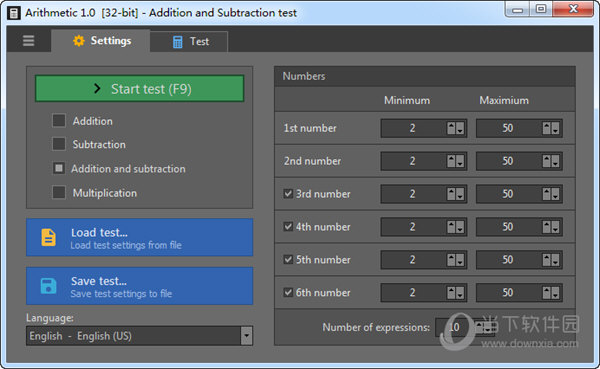The height and width of the screenshot is (369, 600).
Task: Uncheck the 3rd number checkbox
Action: [288, 194]
